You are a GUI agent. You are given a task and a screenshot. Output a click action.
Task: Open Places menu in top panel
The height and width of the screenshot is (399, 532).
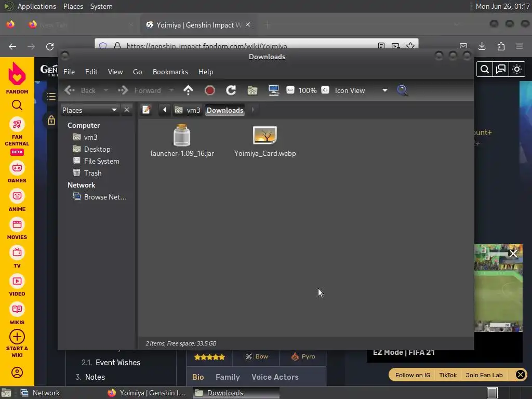point(73,6)
